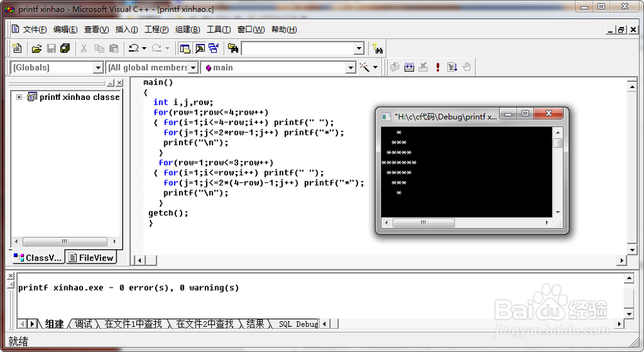644x352 pixels.
Task: Click the console window horizontal scrollbar thumb
Action: [423, 223]
